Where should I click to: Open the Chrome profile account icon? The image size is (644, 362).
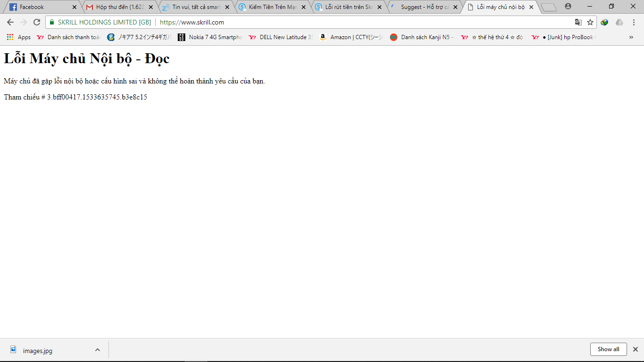click(568, 7)
